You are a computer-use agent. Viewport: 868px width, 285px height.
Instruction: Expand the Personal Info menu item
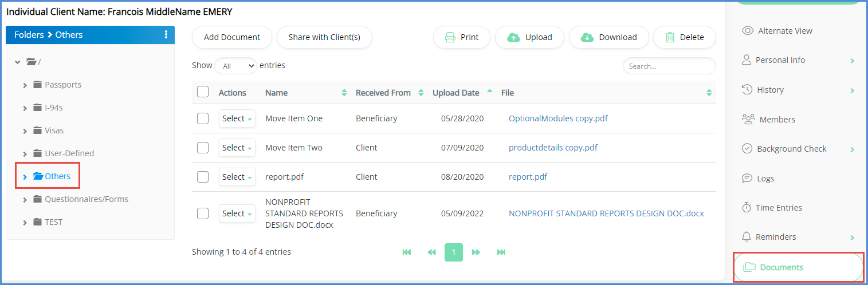(781, 60)
